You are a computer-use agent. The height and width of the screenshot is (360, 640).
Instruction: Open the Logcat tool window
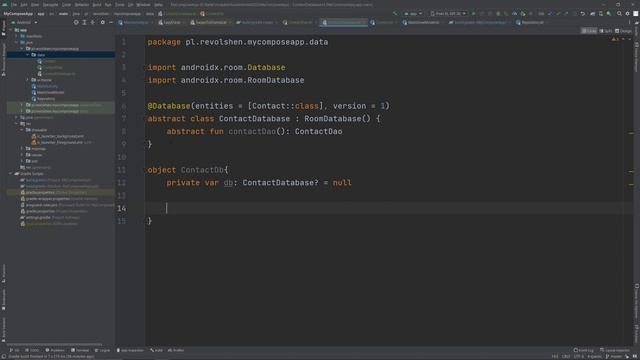click(x=102, y=350)
